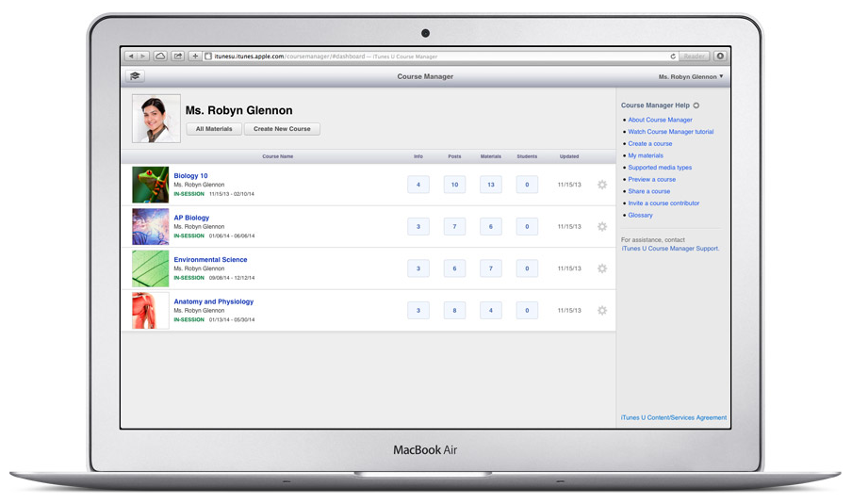Go back with the browser back arrow
Screen dimensions: 868x503
pos(131,57)
